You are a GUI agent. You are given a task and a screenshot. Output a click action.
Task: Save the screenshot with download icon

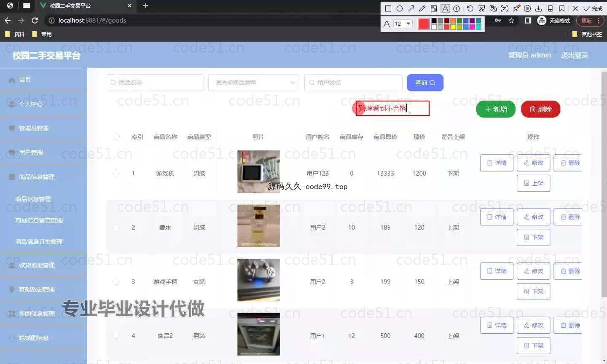[539, 8]
